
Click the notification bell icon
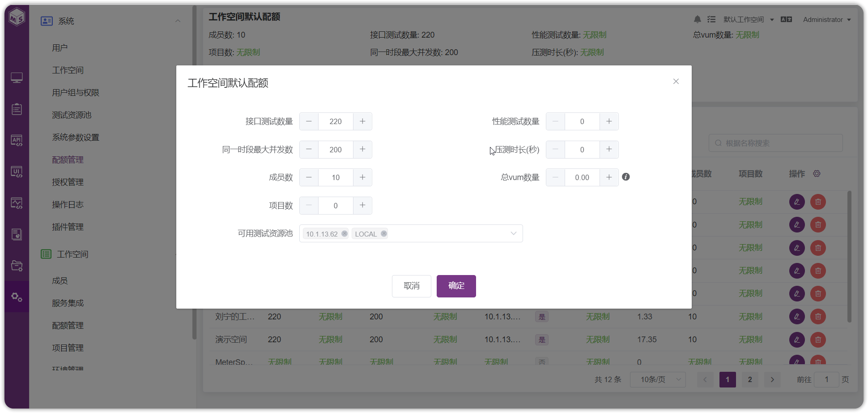[x=697, y=19]
